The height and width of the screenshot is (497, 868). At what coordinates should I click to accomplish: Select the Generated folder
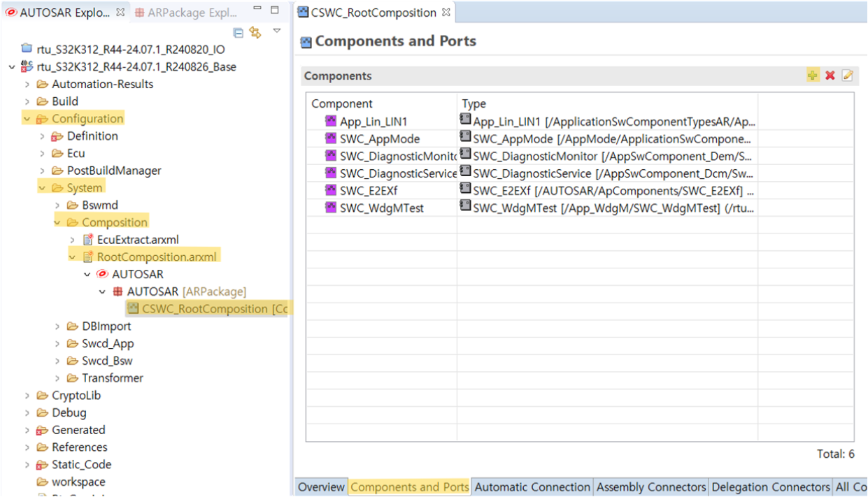point(78,430)
